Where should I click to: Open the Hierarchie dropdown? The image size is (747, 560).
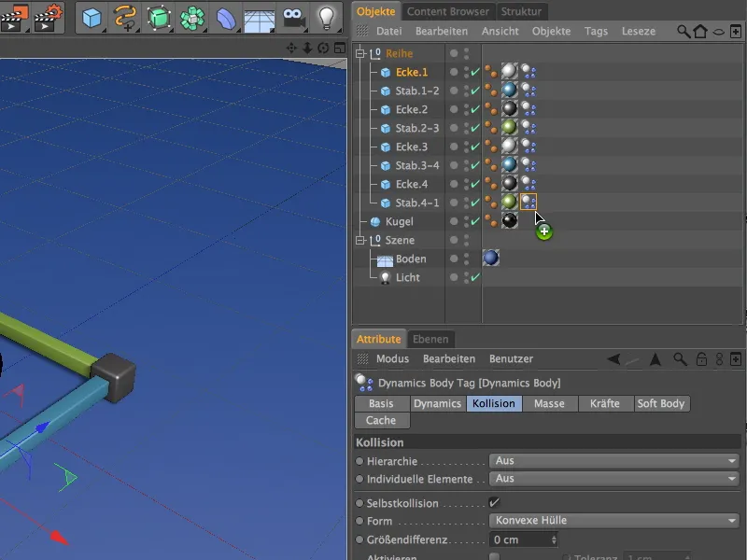(613, 460)
